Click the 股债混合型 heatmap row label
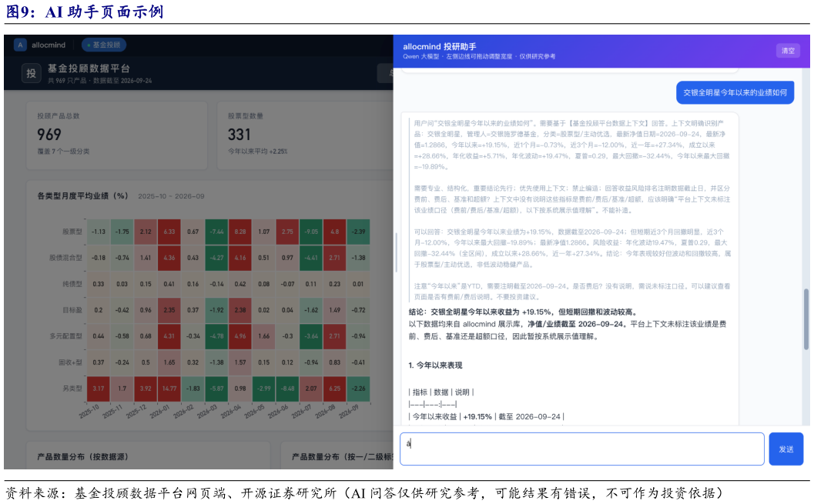The width and height of the screenshot is (814, 504). click(x=66, y=258)
